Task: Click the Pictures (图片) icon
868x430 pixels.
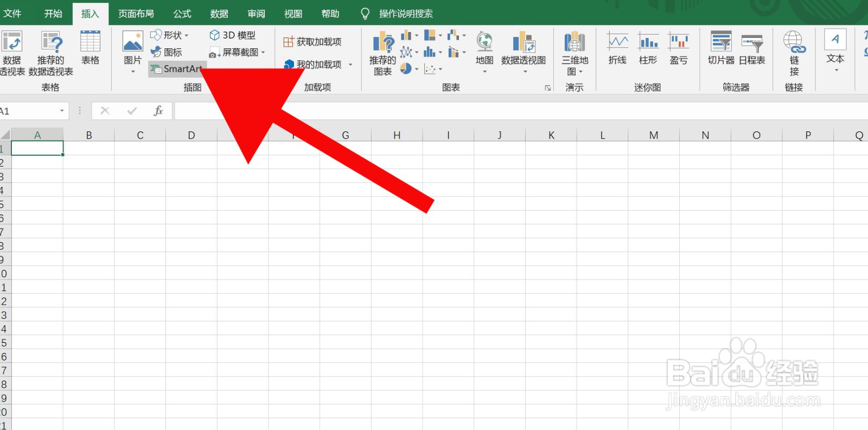Action: [x=132, y=42]
